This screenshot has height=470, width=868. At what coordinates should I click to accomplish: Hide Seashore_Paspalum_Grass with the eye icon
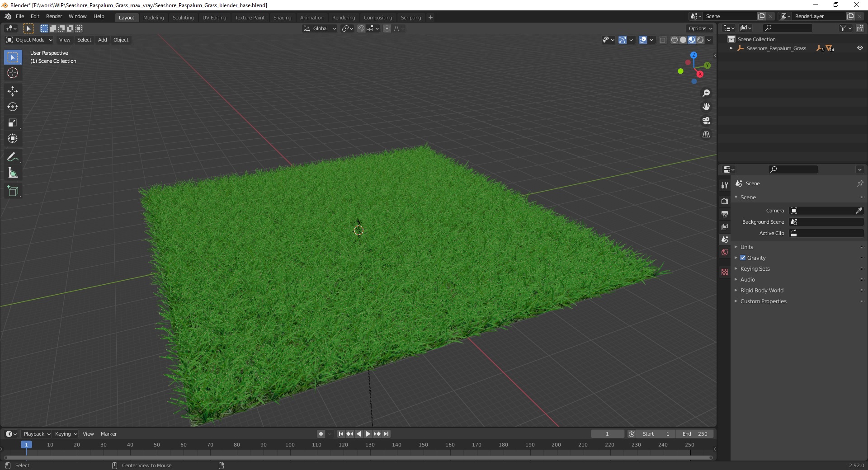tap(860, 48)
